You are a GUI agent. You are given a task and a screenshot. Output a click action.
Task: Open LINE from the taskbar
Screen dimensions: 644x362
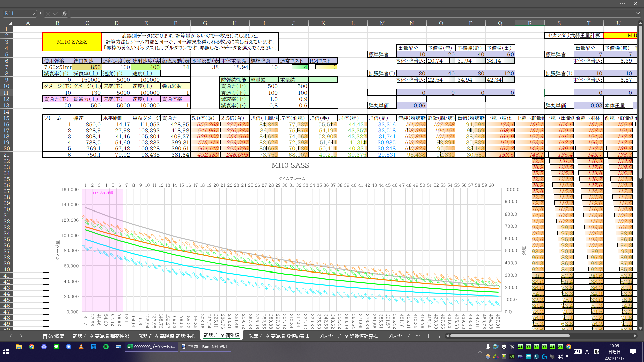(x=56, y=347)
